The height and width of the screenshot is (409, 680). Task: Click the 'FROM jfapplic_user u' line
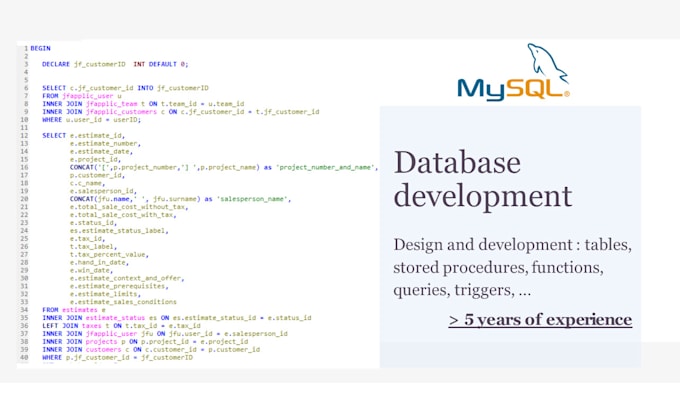point(82,96)
